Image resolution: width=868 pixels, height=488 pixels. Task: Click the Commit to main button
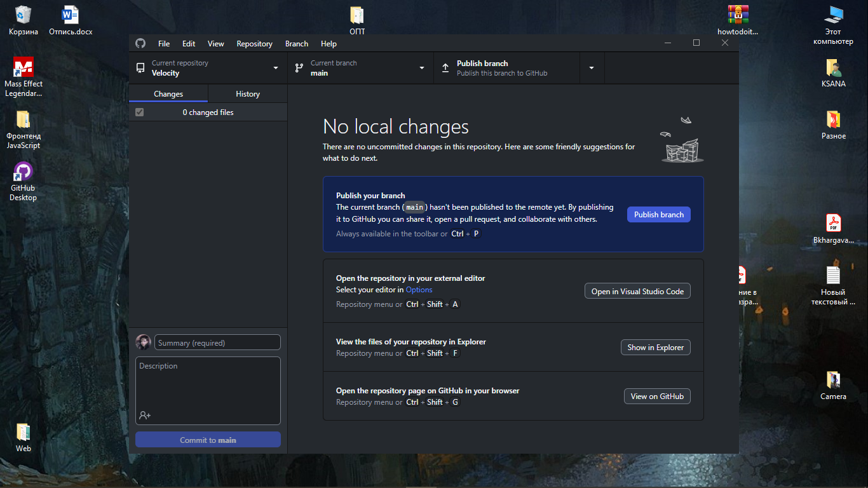208,440
